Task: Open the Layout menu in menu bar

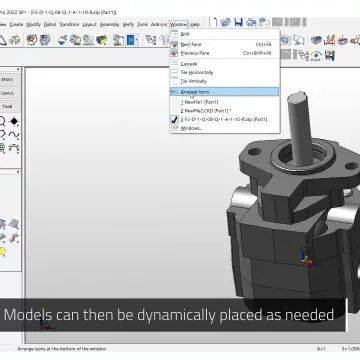Action: coord(89,25)
